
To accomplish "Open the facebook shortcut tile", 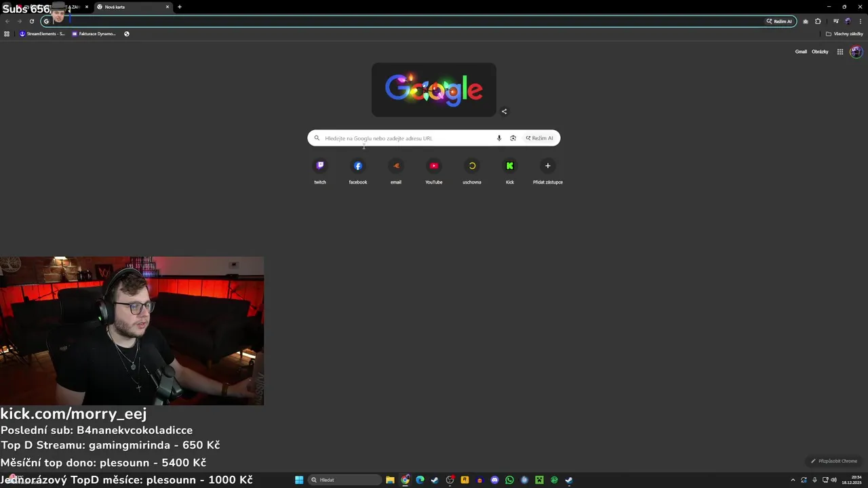I will 358,171.
